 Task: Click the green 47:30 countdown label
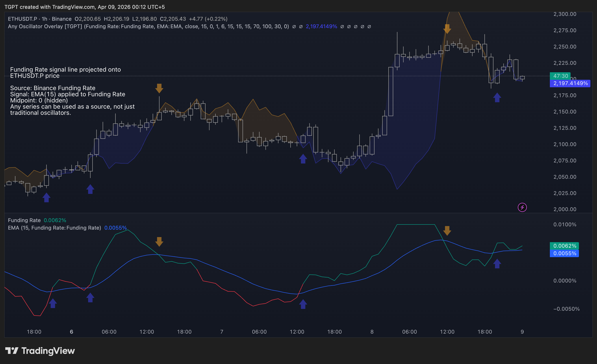click(560, 76)
